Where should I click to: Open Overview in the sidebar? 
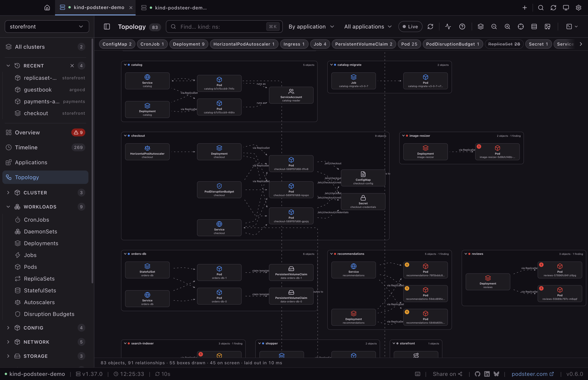coord(45,132)
